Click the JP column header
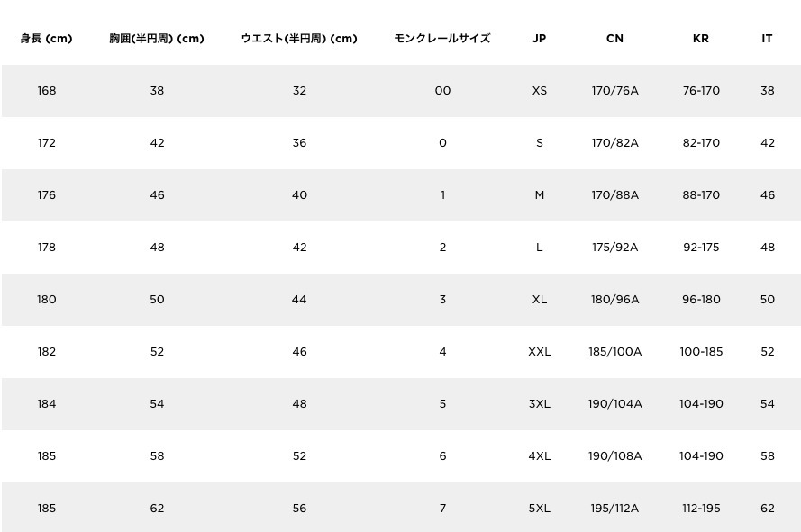801x532 pixels. tap(540, 39)
